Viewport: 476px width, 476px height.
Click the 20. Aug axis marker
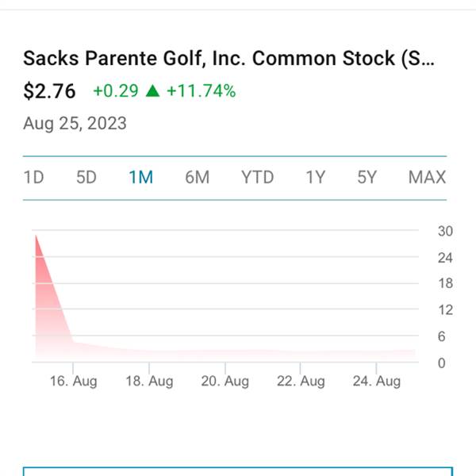tap(225, 382)
